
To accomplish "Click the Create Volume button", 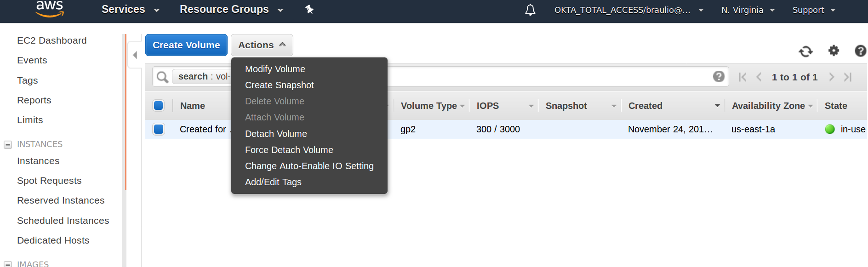I will coord(186,45).
